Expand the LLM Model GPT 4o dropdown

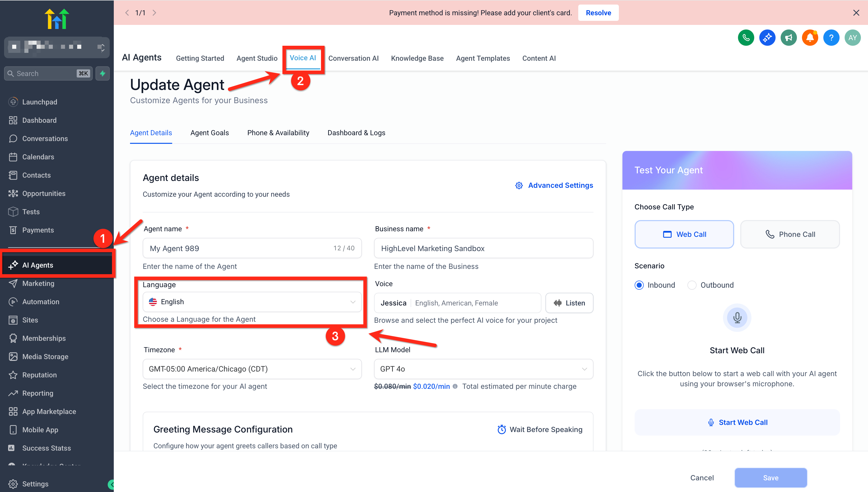[x=483, y=369]
